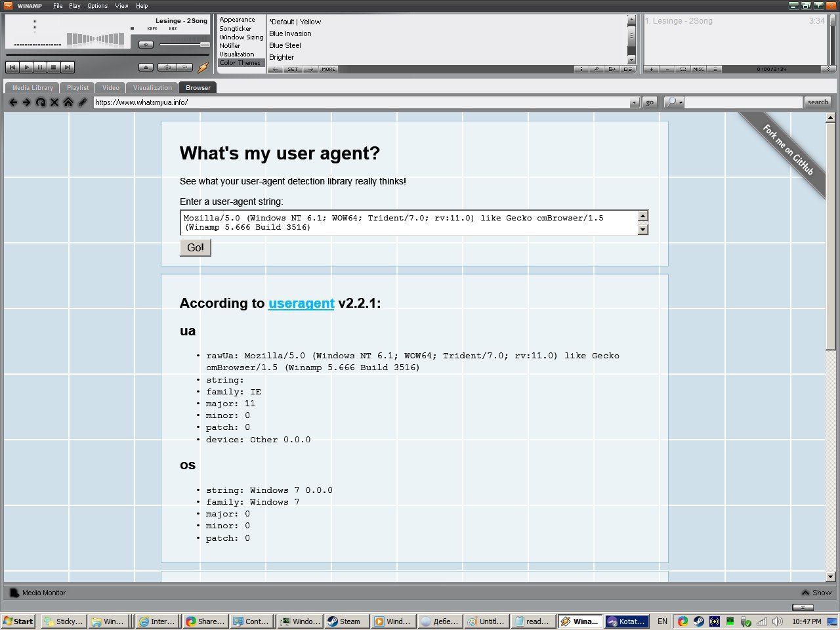
Task: Go to browser home page
Action: click(x=68, y=102)
